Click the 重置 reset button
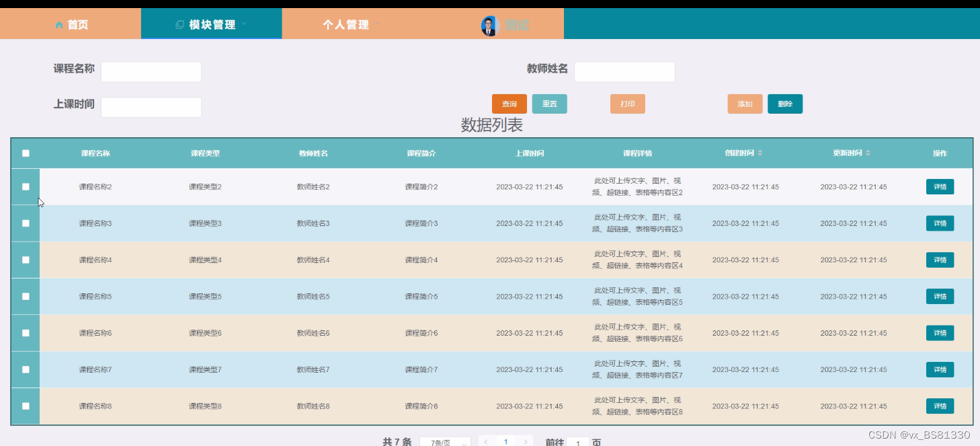Screen dimensions: 980x446 coord(550,104)
